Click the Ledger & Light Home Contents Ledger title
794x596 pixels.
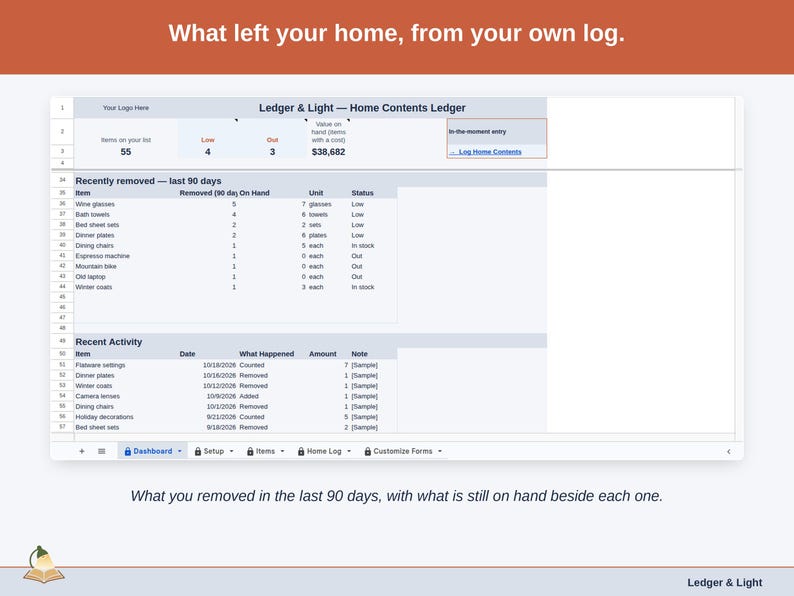(x=362, y=108)
